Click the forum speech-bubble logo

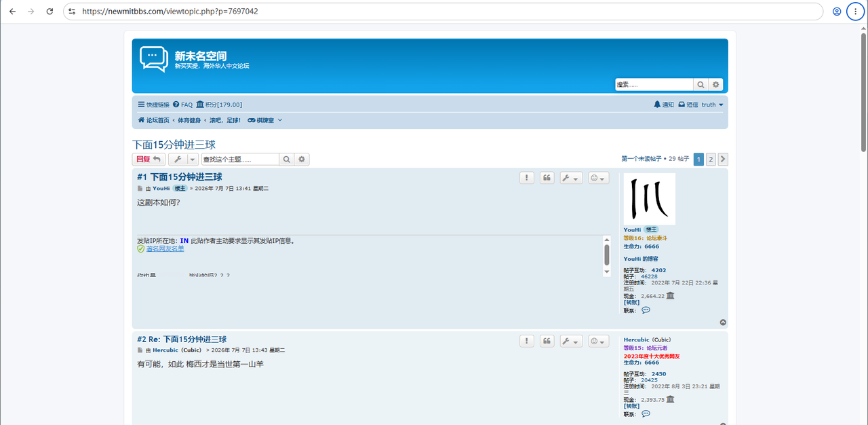click(x=154, y=59)
